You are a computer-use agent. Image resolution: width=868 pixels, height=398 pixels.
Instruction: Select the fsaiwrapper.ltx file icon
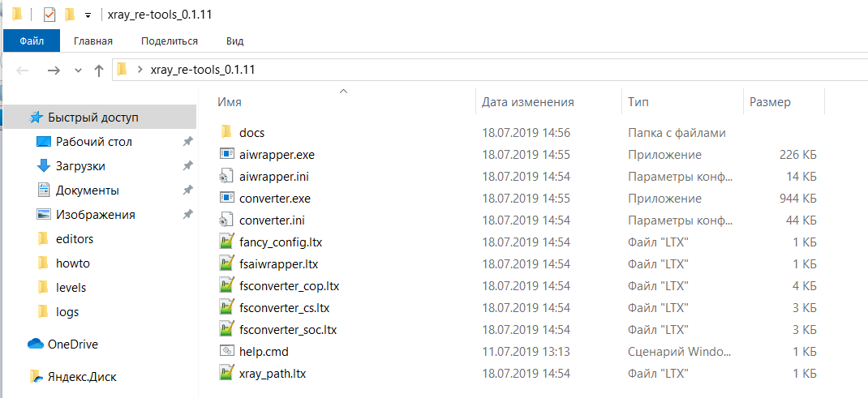pos(226,263)
